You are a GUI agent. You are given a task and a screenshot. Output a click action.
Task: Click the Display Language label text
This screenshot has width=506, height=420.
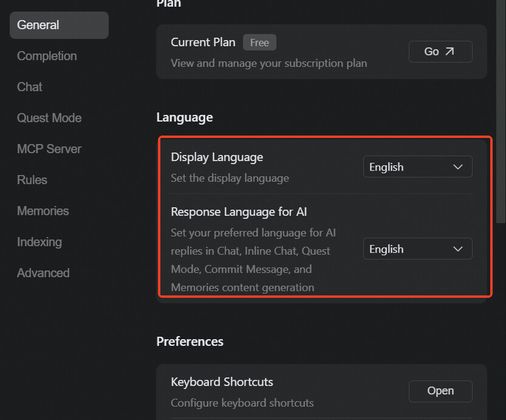pyautogui.click(x=217, y=157)
